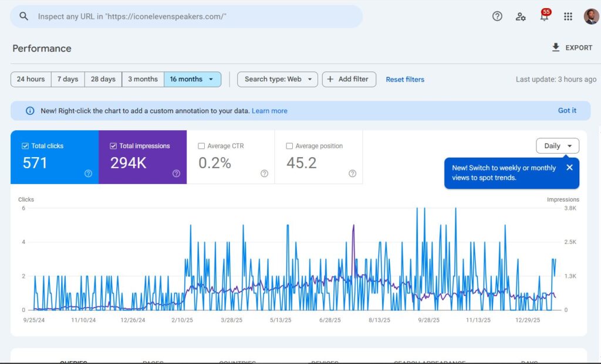Viewport: 601px width, 364px height.
Task: Close the weekly views tooltip
Action: click(569, 168)
